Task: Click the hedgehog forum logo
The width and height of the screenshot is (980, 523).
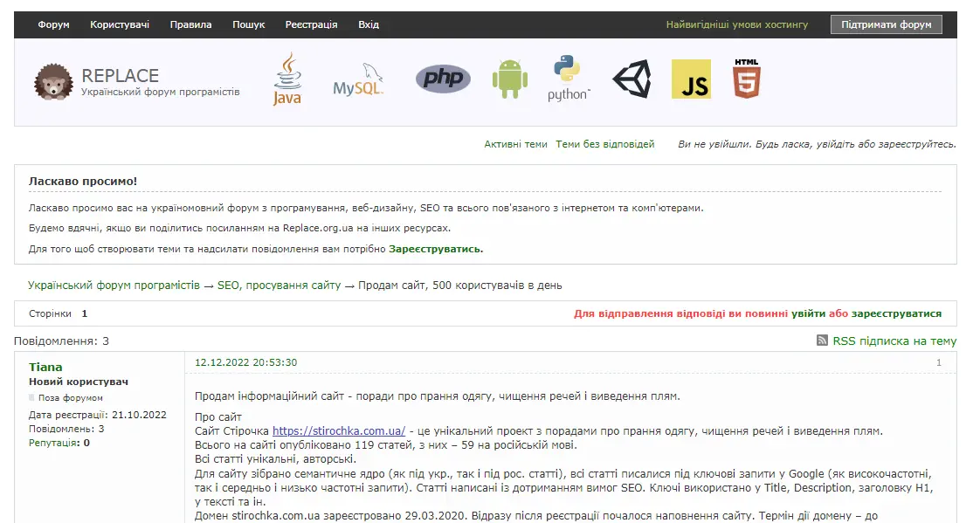Action: 53,82
